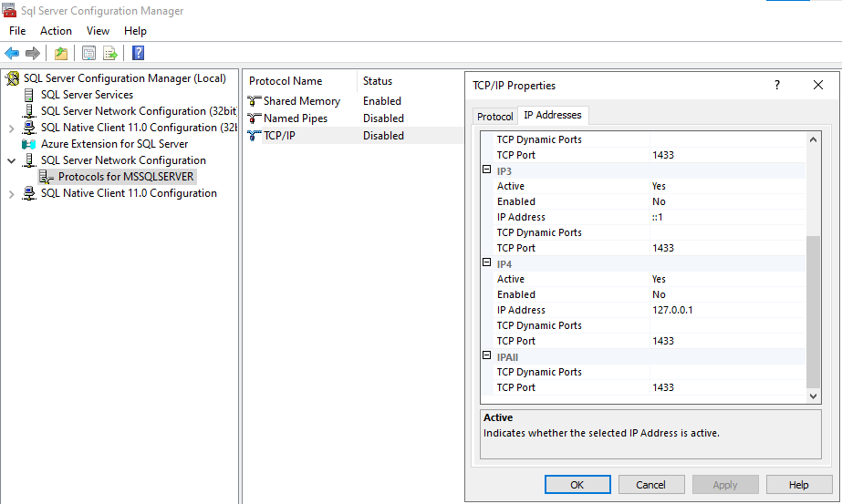Click the question mark in TCP/IP Properties title
This screenshot has width=842, height=504.
[777, 85]
